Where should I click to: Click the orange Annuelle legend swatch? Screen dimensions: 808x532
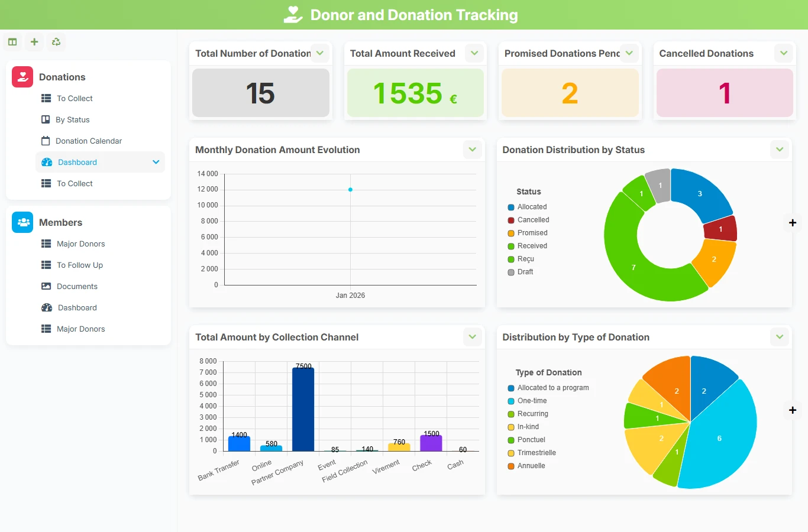click(511, 466)
